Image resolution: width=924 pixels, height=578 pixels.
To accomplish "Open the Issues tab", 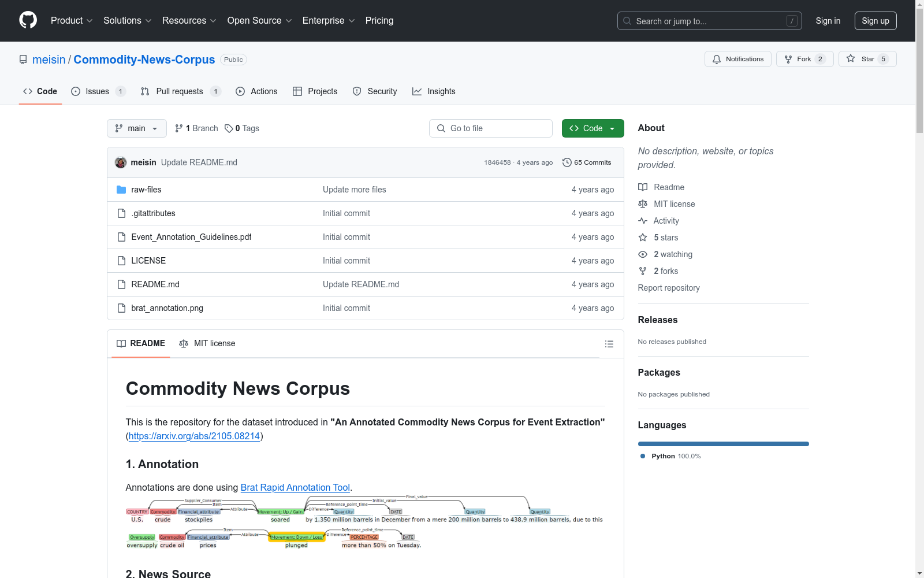I will (x=98, y=91).
